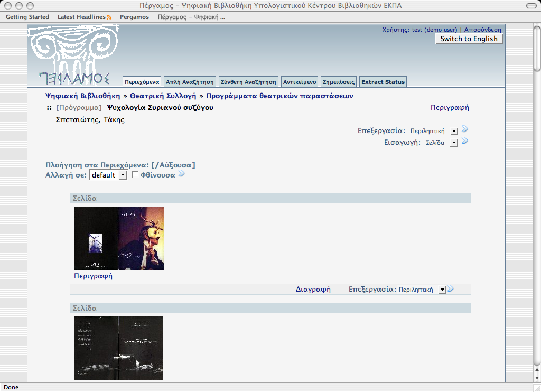Open Προγράμματα θεατρικών παραστάσεων breadcrumb link
The image size is (541, 392).
[279, 96]
